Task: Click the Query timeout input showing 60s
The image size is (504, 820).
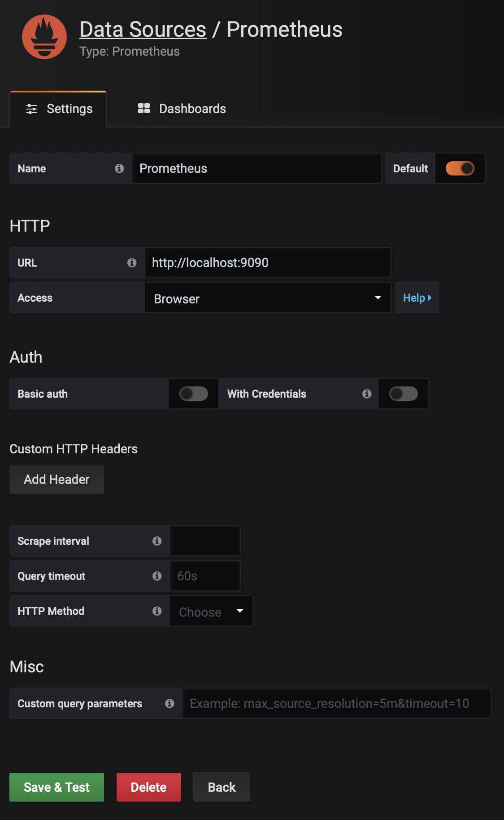Action: coord(205,576)
